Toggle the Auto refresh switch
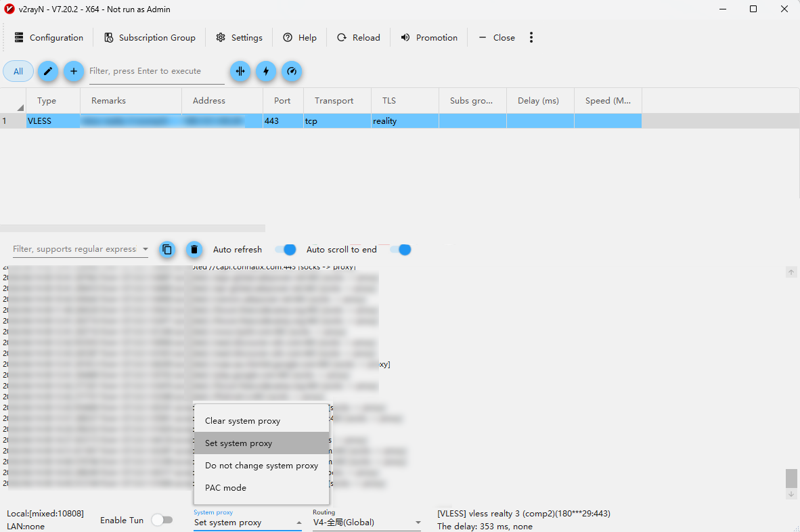800x532 pixels. tap(285, 250)
